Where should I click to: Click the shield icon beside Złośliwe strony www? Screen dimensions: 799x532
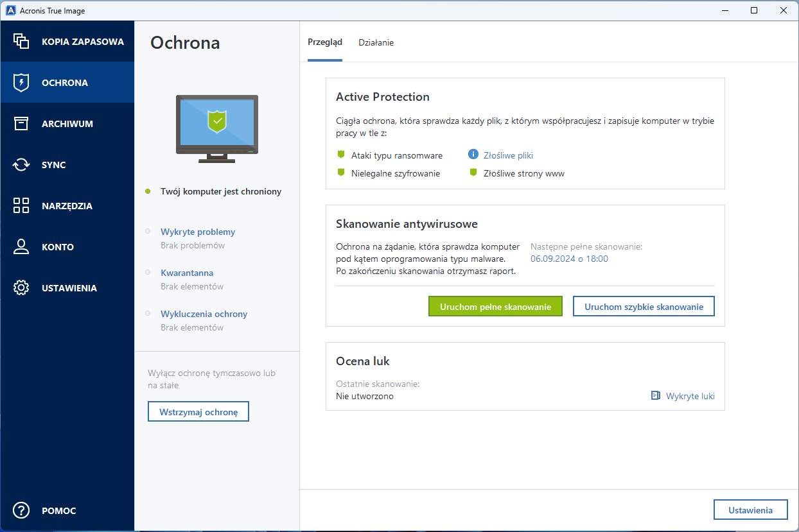(473, 173)
